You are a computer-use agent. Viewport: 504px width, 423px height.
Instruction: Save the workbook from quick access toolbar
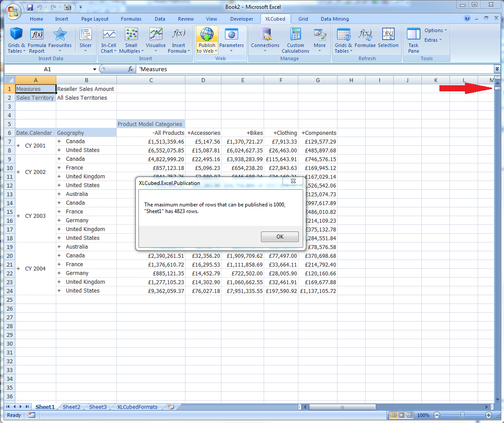pyautogui.click(x=30, y=7)
